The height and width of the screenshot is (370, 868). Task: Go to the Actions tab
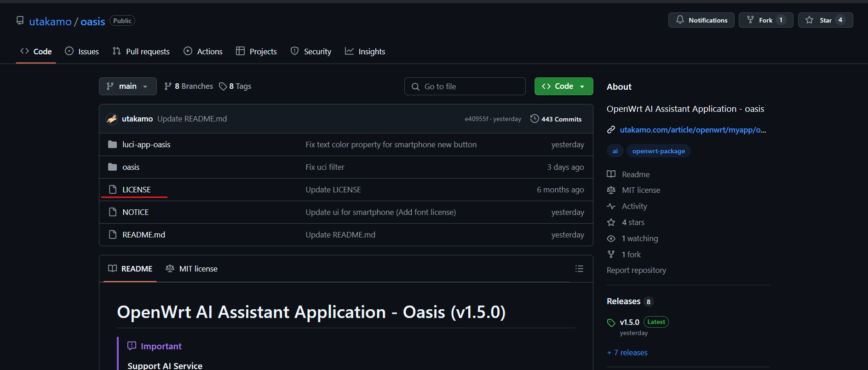click(x=203, y=52)
